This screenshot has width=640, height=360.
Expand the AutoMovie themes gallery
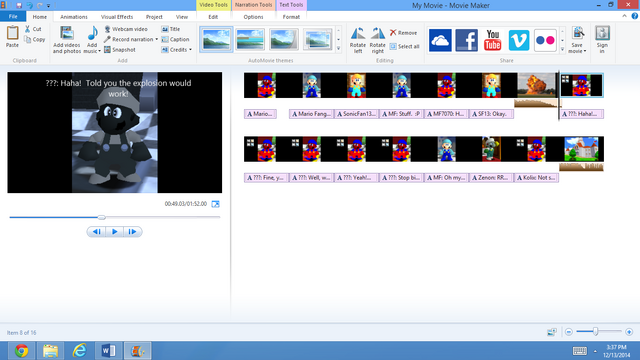(338, 49)
